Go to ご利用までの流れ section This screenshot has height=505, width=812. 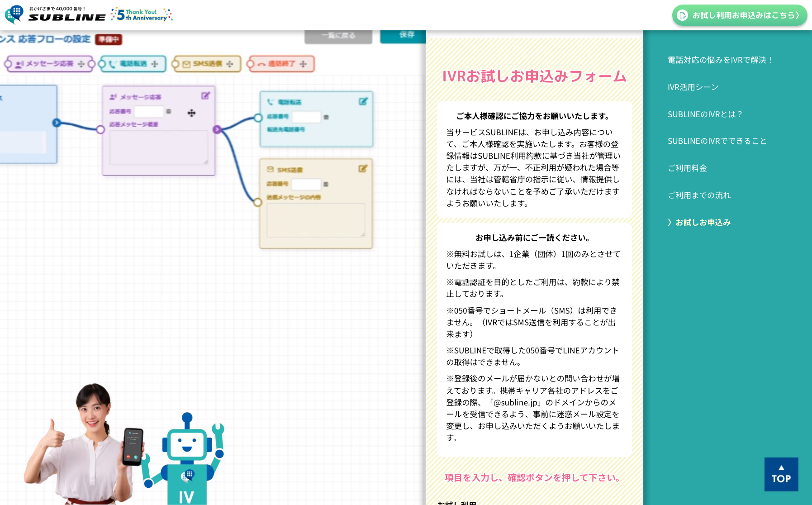699,195
